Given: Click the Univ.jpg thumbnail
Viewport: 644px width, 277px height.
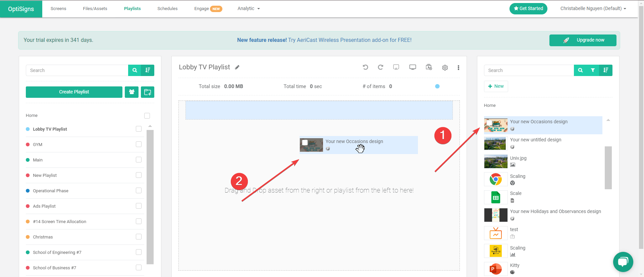Looking at the screenshot, I should tap(496, 161).
